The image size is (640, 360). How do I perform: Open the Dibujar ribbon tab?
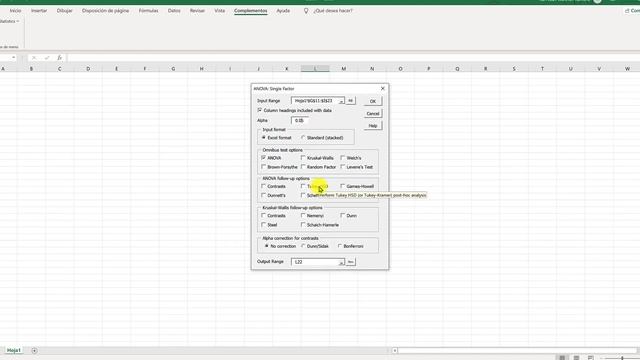64,11
